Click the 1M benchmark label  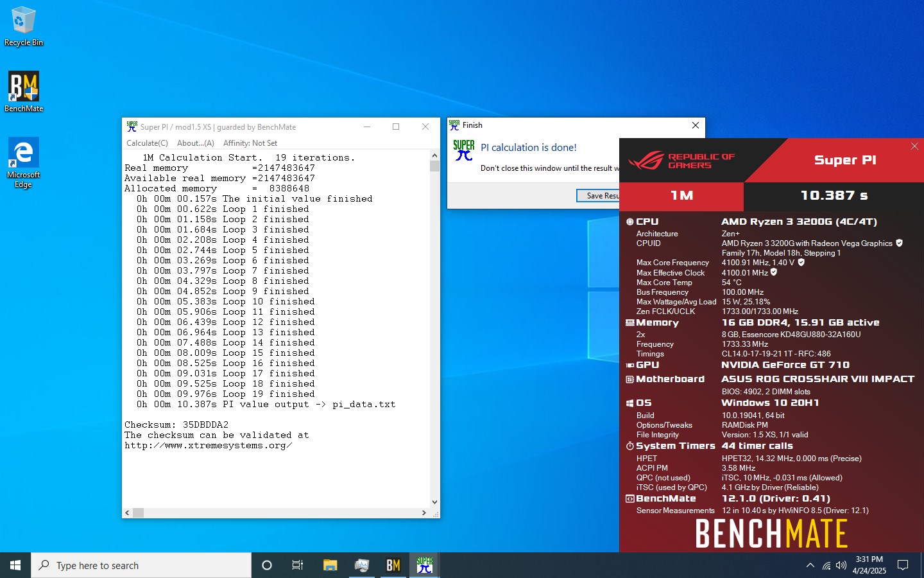[x=681, y=195]
